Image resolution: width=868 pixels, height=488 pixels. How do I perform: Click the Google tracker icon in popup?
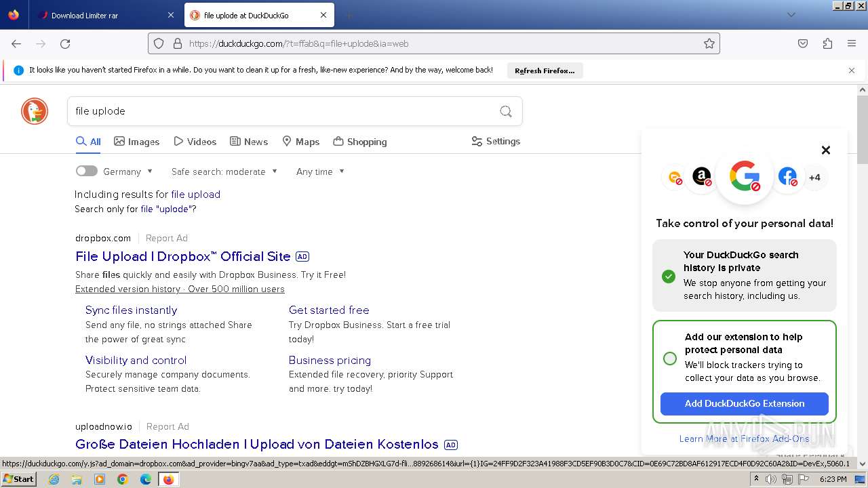(x=745, y=176)
